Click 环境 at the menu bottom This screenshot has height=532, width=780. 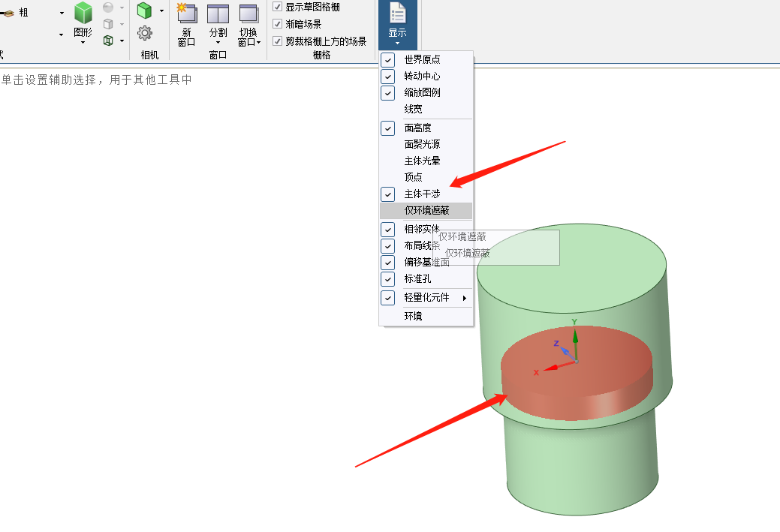coord(413,316)
